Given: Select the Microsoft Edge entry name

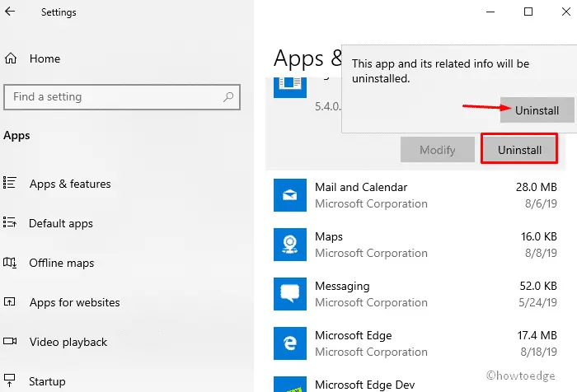Looking at the screenshot, I should point(354,336).
